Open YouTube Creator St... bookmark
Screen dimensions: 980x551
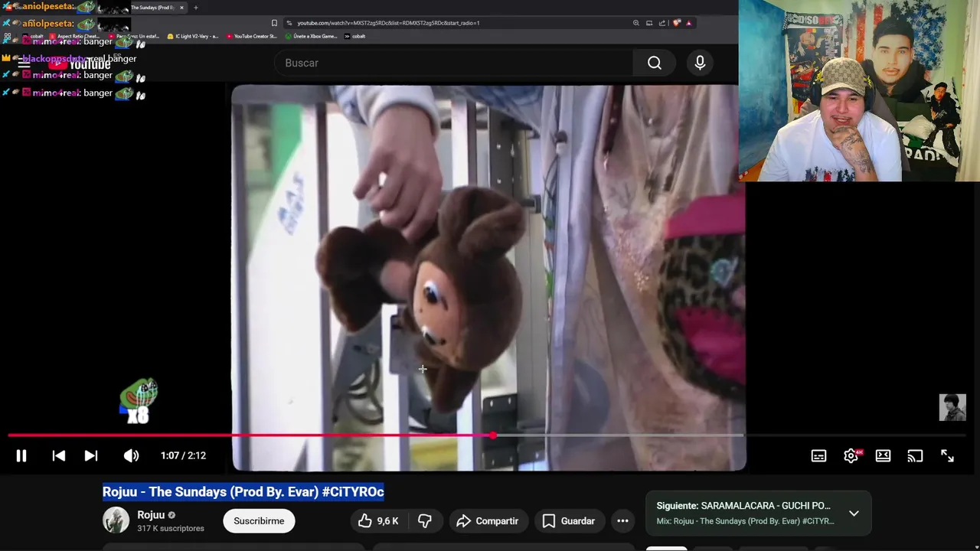tap(251, 36)
